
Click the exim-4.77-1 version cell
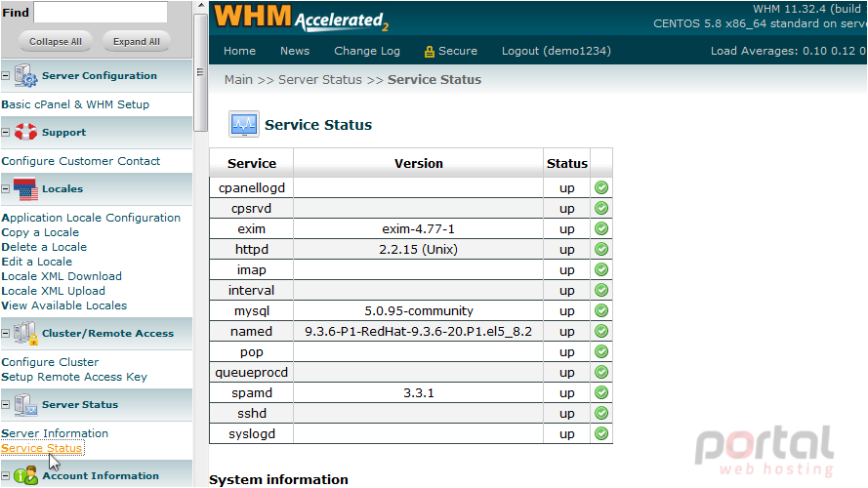coord(419,229)
